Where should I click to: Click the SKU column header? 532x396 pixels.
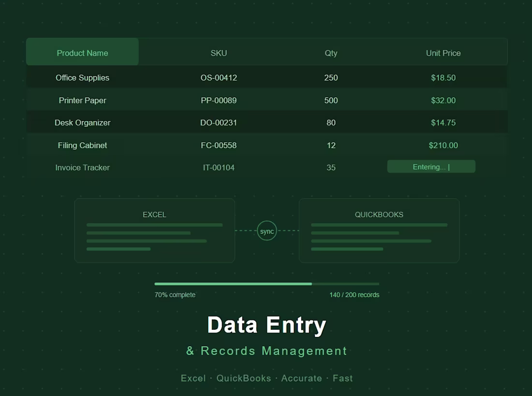(x=219, y=53)
